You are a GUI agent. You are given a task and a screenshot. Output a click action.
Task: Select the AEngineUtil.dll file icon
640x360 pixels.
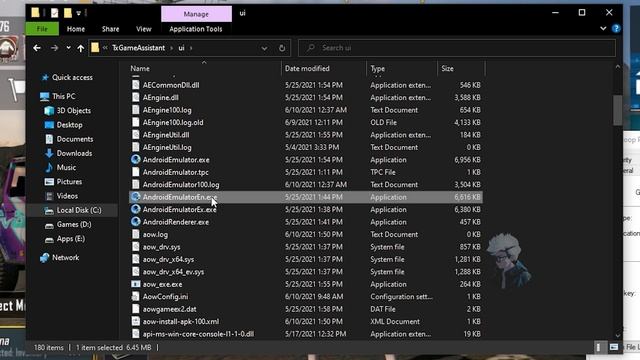point(136,135)
